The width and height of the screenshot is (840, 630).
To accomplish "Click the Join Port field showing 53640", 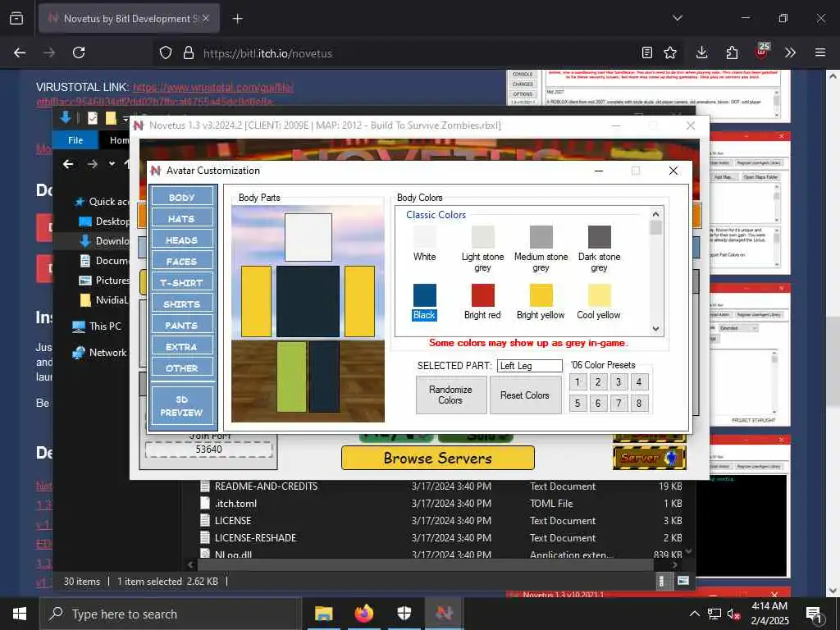I will pyautogui.click(x=208, y=449).
